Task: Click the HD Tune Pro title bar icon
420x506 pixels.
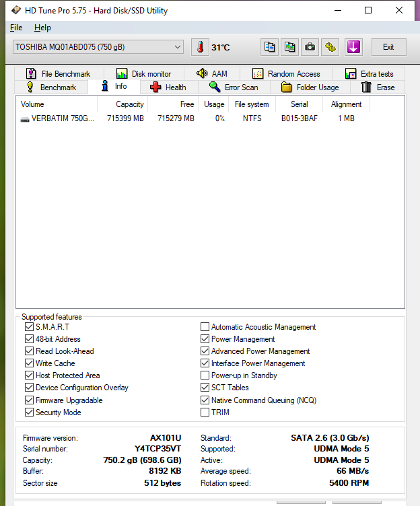Action: point(15,10)
